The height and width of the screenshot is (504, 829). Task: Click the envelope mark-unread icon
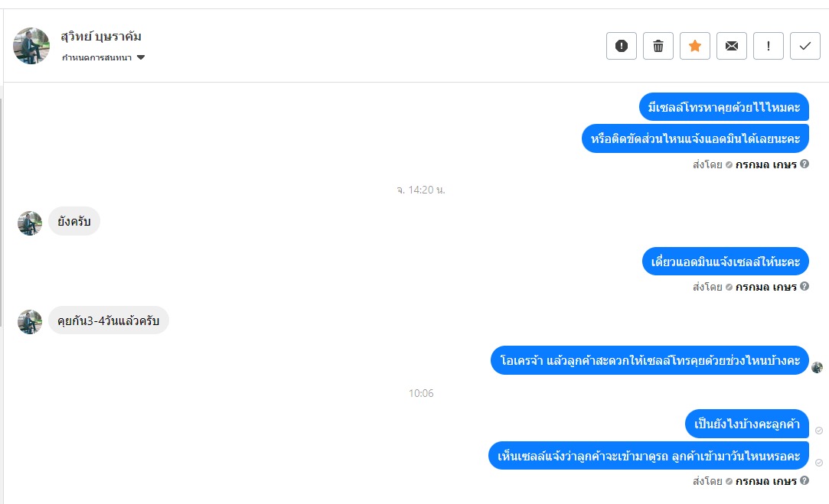coord(732,46)
